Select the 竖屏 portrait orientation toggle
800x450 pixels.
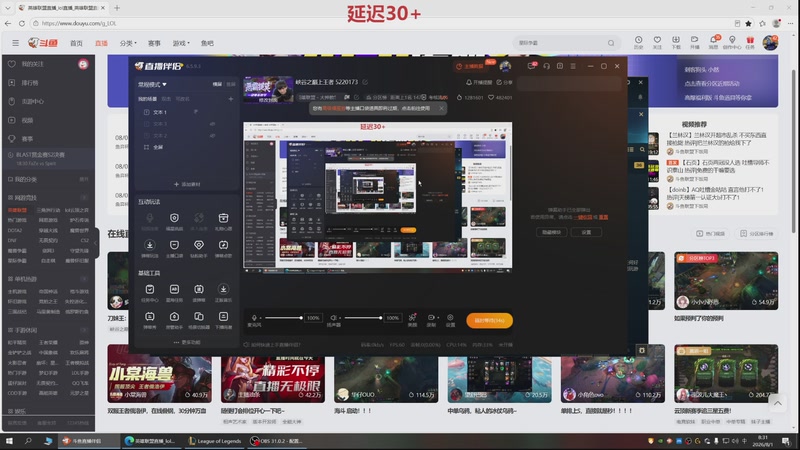pyautogui.click(x=231, y=84)
